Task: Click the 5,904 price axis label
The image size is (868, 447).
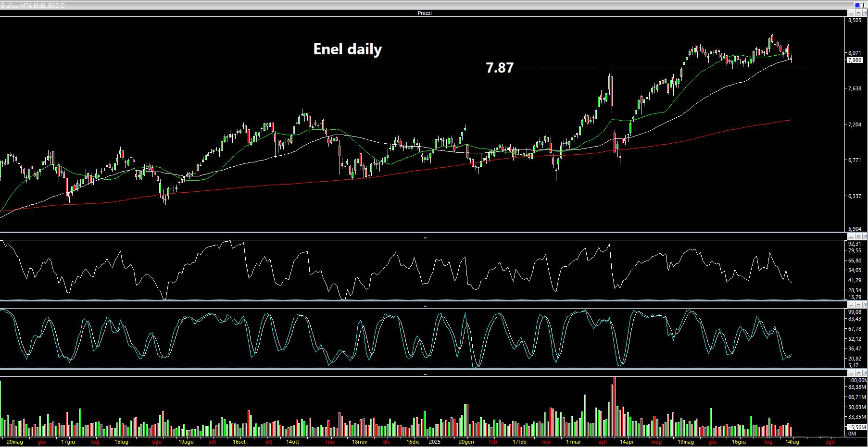Action: (x=855, y=229)
